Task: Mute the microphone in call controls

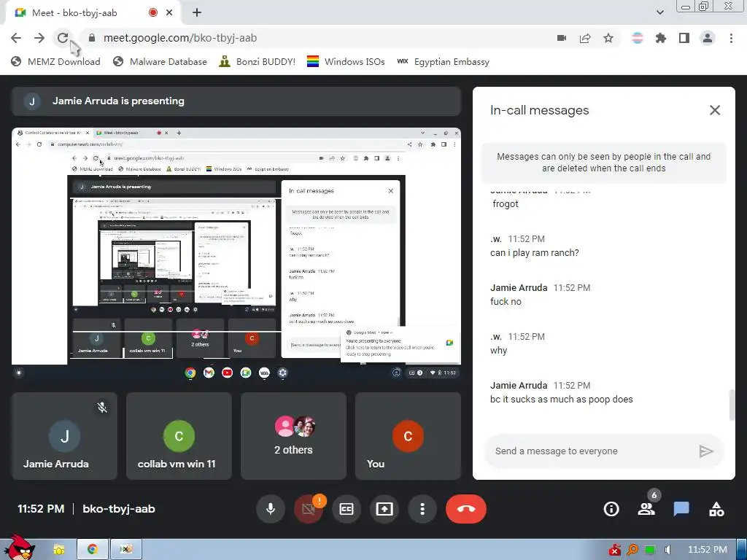Action: click(x=271, y=509)
